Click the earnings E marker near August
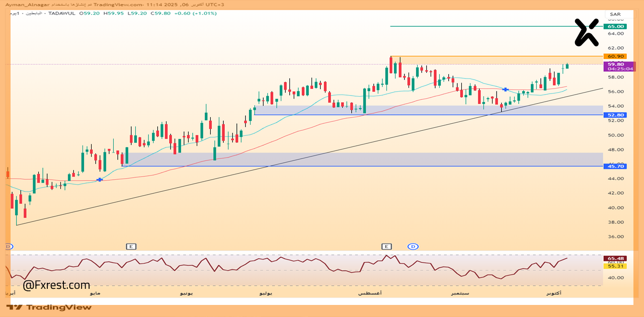Image resolution: width=644 pixels, height=317 pixels. 386,247
